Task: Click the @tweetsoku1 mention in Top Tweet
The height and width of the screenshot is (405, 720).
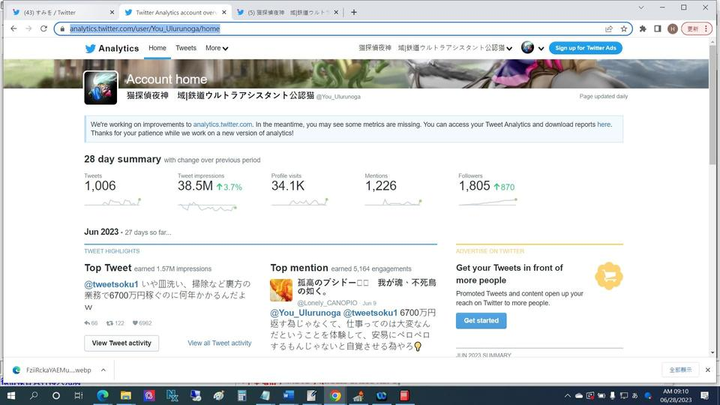Action: (x=111, y=284)
